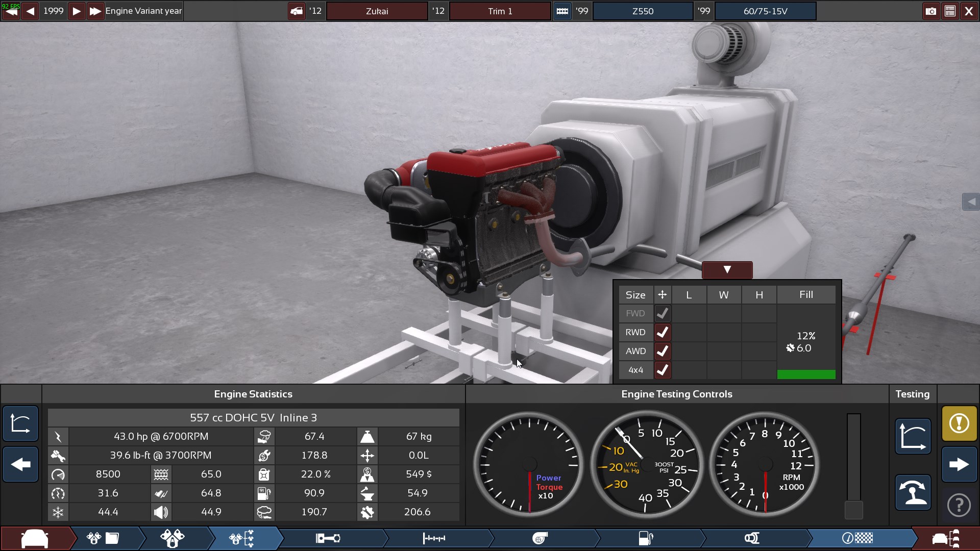Click the torque wrench stat icon
Viewport: 980px width, 551px height.
(58, 456)
